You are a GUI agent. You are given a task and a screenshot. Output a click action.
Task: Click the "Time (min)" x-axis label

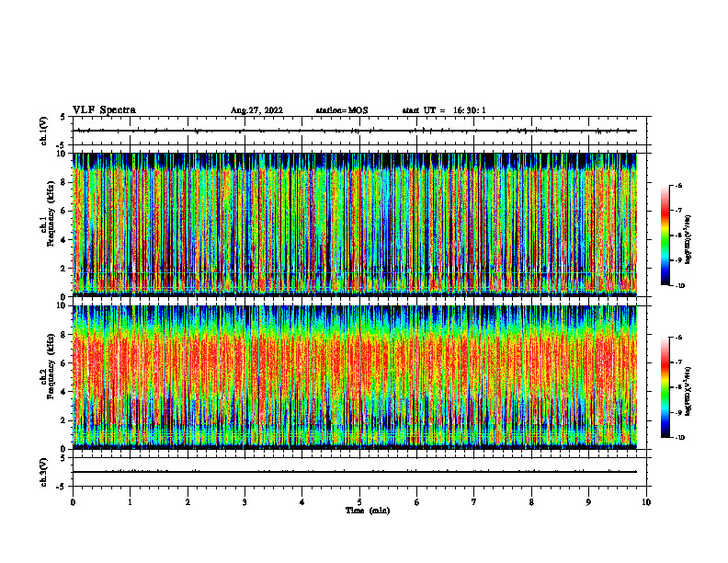point(368,511)
